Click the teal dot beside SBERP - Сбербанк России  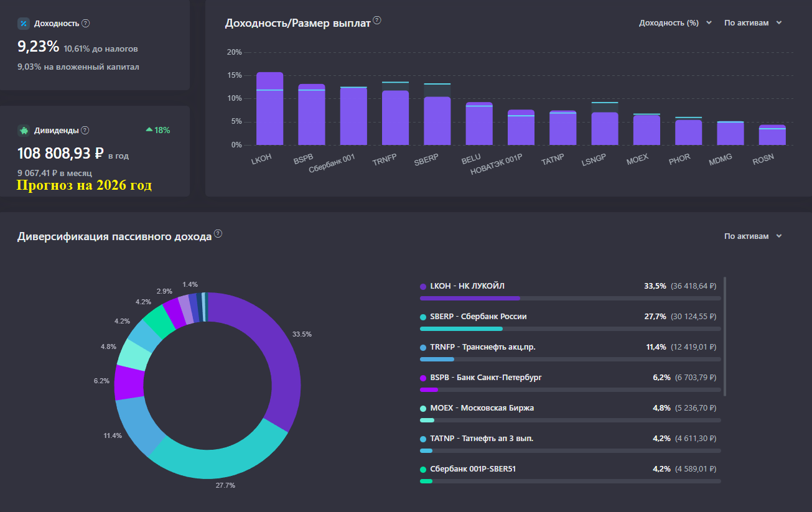pos(423,317)
